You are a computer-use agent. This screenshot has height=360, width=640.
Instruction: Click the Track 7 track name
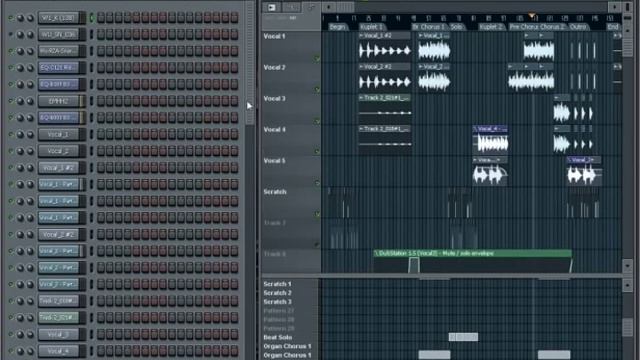point(274,223)
